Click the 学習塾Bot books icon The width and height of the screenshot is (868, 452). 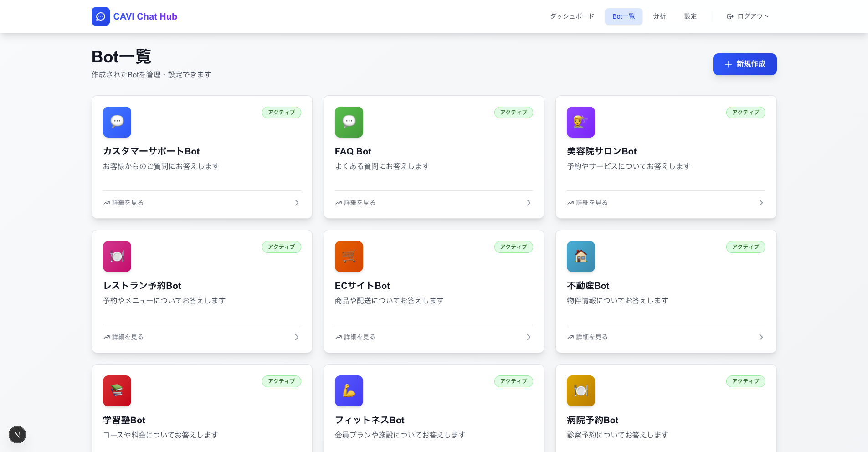coord(117,391)
